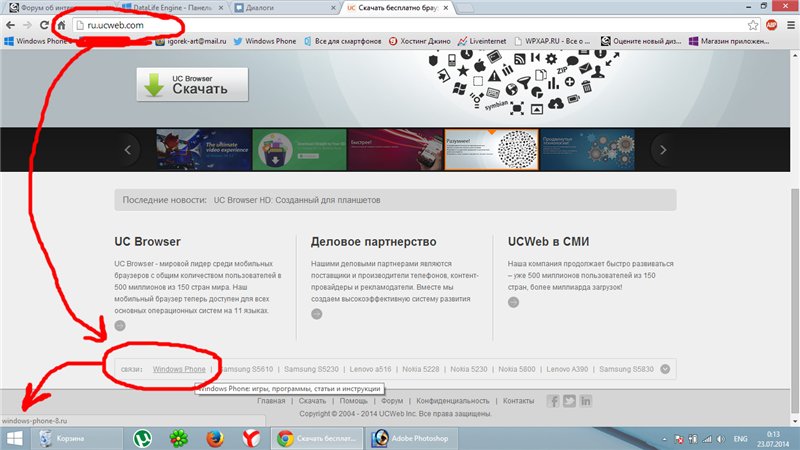Image resolution: width=800 pixels, height=450 pixels.
Task: Switch to the DataLife Engine tab
Action: [173, 8]
